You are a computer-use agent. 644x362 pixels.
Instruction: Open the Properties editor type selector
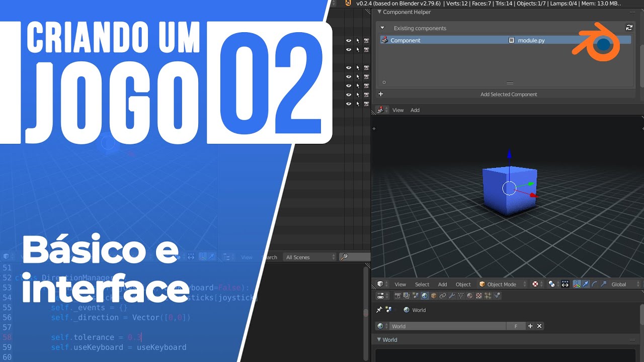[x=383, y=296]
